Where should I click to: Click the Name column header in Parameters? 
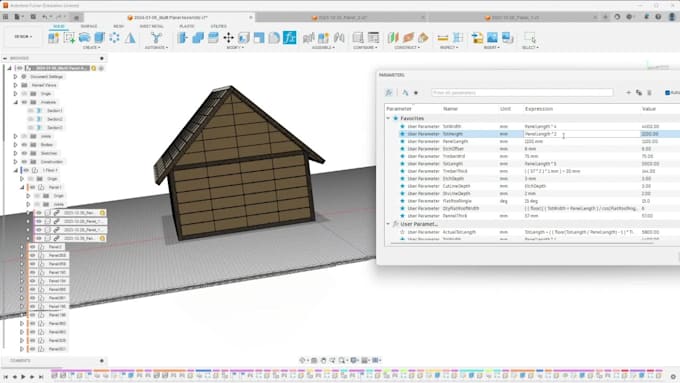[451, 108]
